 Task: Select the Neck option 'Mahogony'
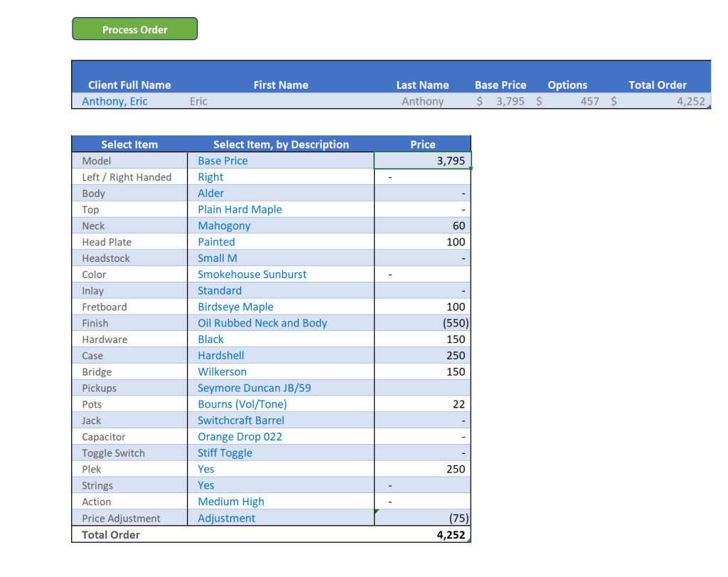point(281,226)
